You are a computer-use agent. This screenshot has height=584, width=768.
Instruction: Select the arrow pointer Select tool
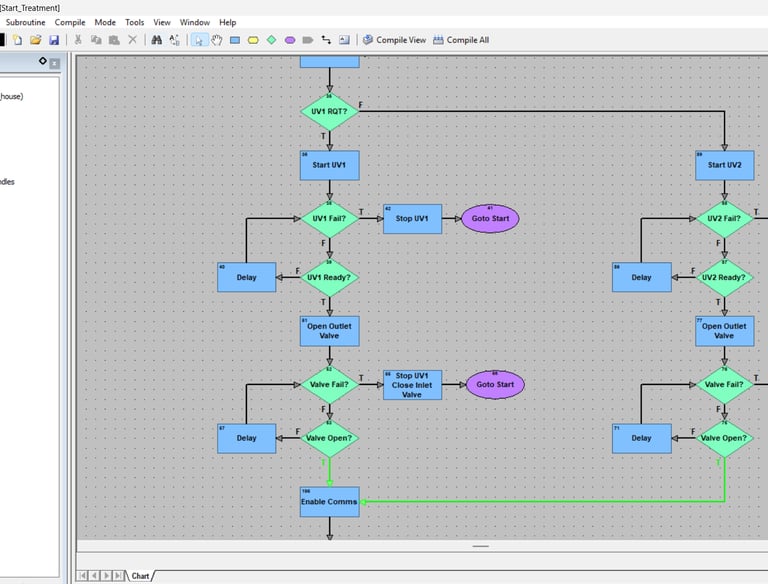point(199,40)
